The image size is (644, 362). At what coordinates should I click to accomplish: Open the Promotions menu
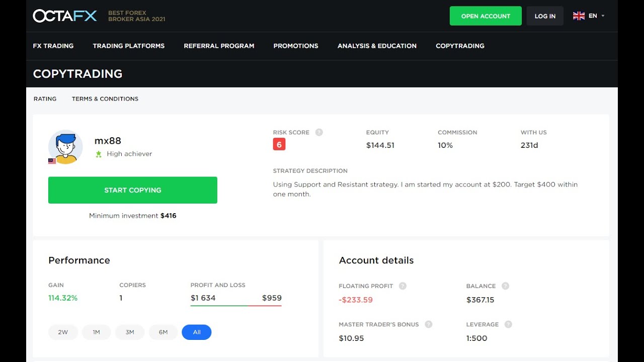296,46
